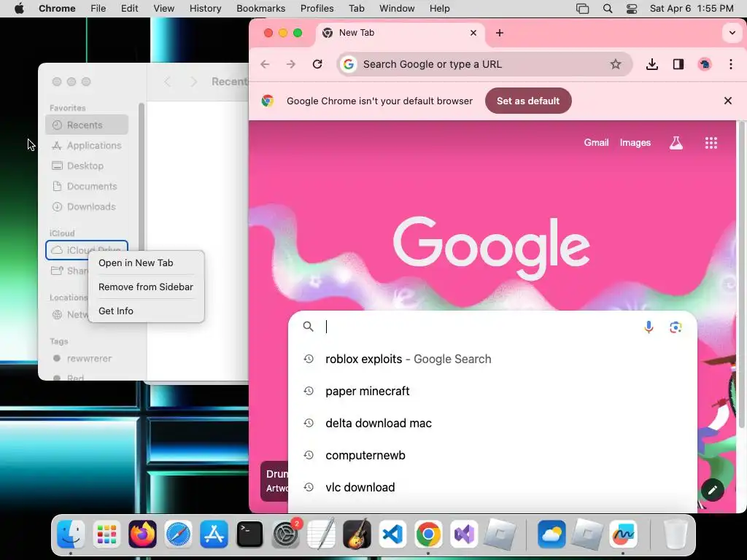Open Visual Studio from the Dock
The height and width of the screenshot is (560, 747).
(x=464, y=534)
